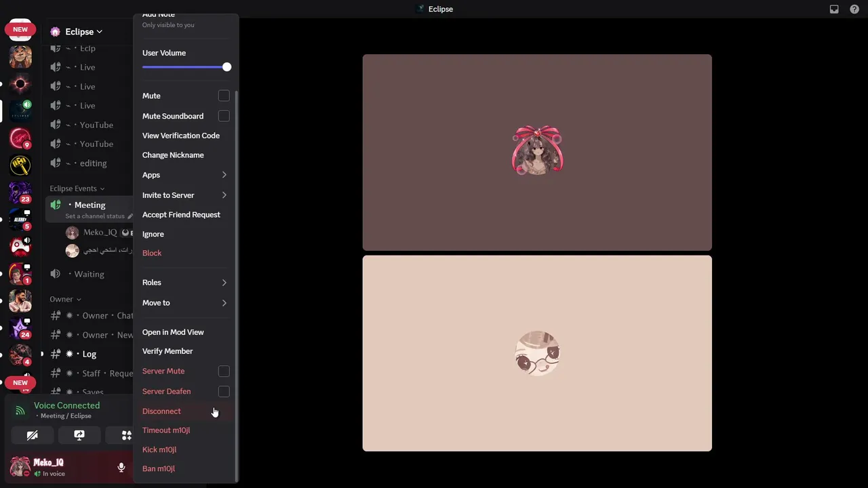Click the speaker icon beside Waiting channel
Image resolution: width=868 pixels, height=488 pixels.
point(56,274)
